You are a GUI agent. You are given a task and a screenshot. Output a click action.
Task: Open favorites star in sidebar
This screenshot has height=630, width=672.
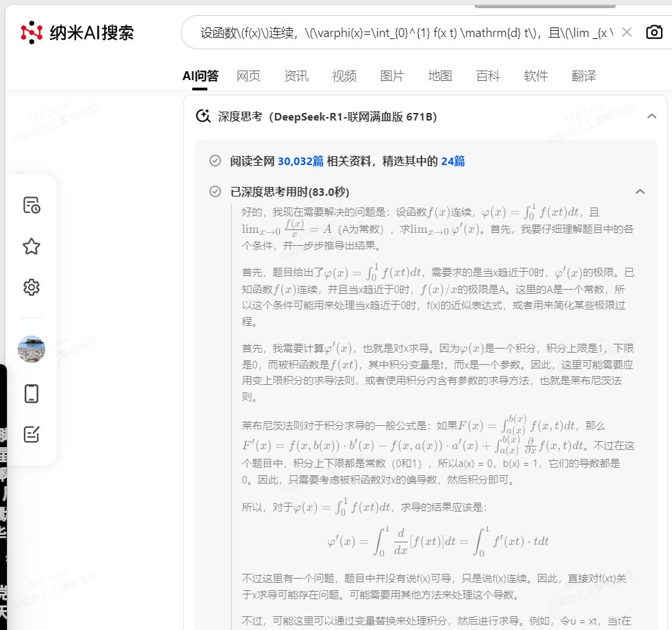(31, 246)
